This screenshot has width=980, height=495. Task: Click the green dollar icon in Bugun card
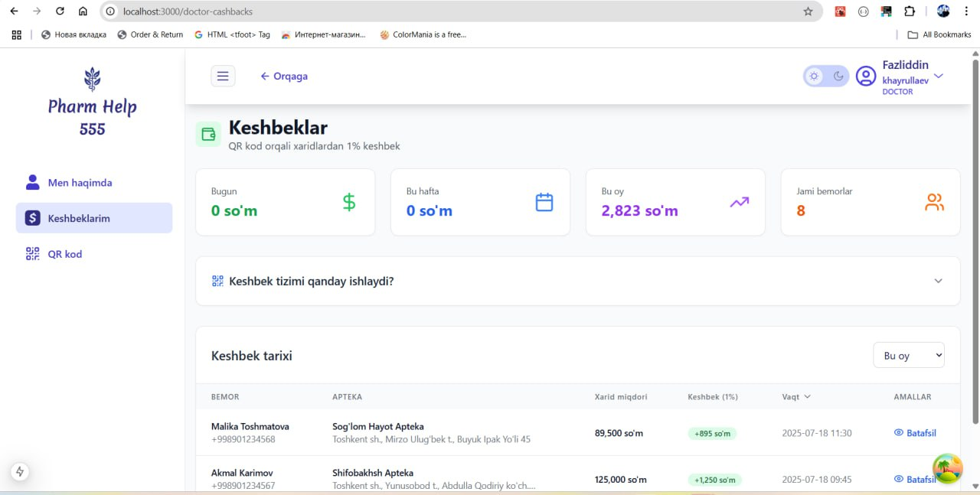click(349, 202)
